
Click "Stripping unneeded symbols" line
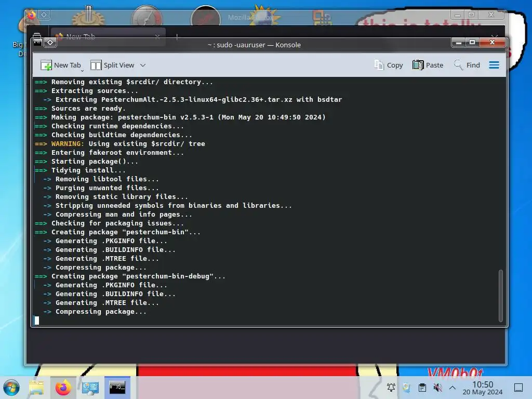click(x=167, y=206)
